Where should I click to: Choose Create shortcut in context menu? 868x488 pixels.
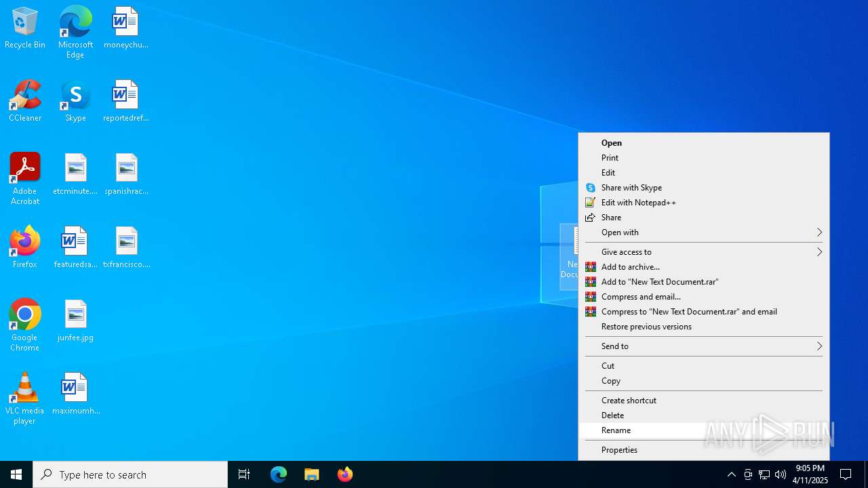coord(704,401)
